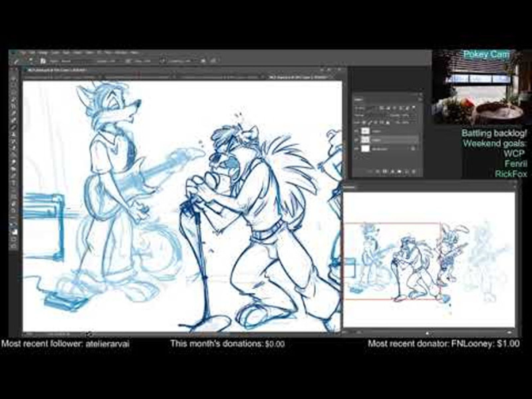Toggle lock transparent pixels
Viewport: 532px width, 399px height.
(x=364, y=123)
